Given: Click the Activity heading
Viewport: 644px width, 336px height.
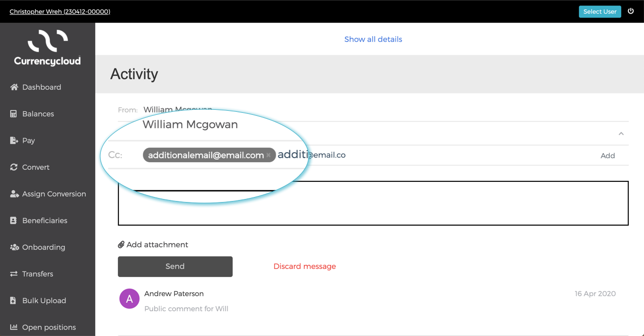Looking at the screenshot, I should click(x=134, y=74).
